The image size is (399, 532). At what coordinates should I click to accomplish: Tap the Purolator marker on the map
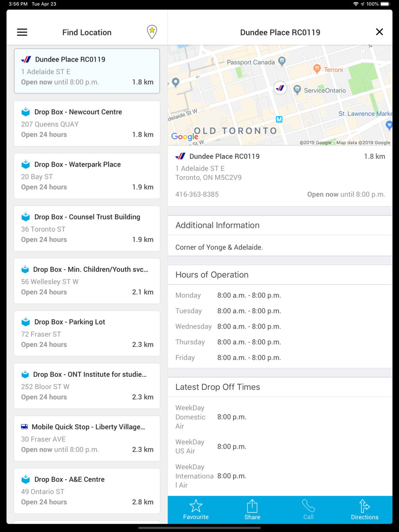[280, 88]
